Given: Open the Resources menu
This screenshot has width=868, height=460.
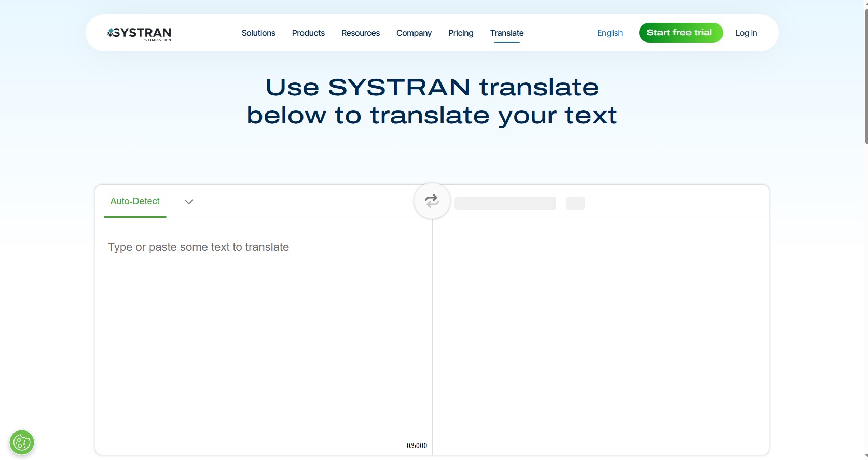Looking at the screenshot, I should pyautogui.click(x=361, y=33).
